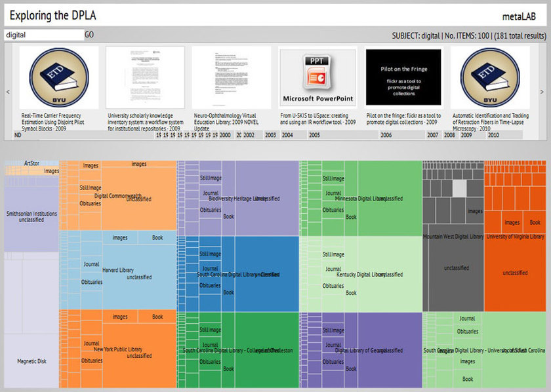Screen dimensions: 551x392
Task: Select University of South Carolina Obituaries block
Action: pyautogui.click(x=467, y=331)
